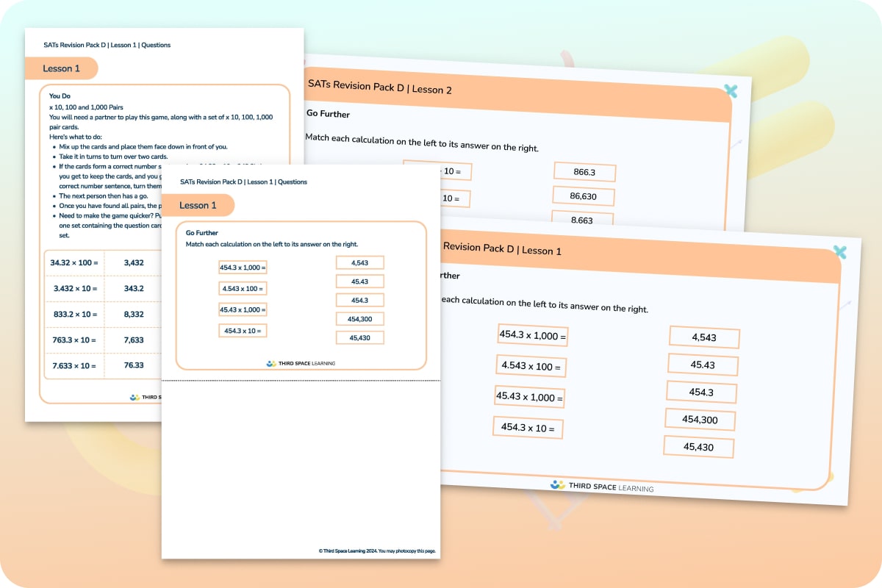882x588 pixels.
Task: Open the '45.43 x 1,000 =' calculation box
Action: 529,397
